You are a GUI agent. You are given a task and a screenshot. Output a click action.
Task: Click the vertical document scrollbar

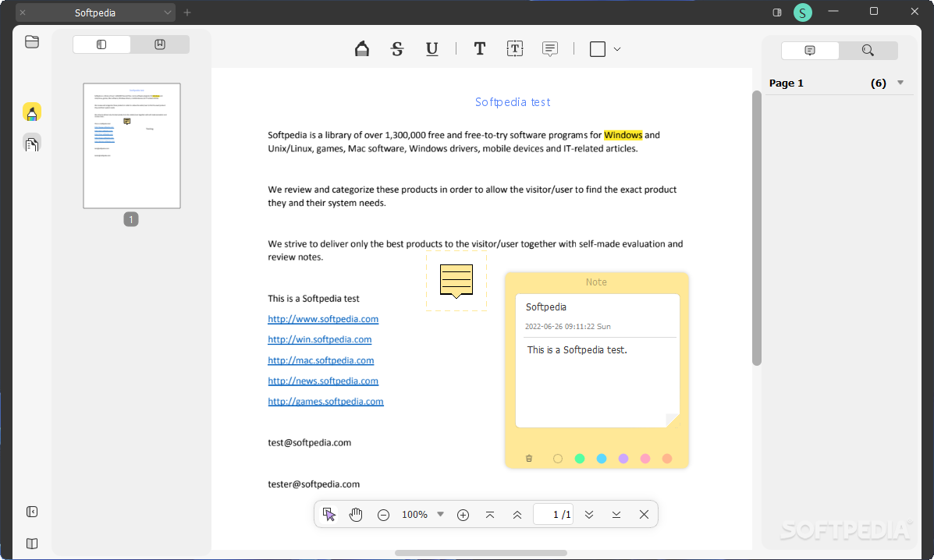tap(757, 228)
